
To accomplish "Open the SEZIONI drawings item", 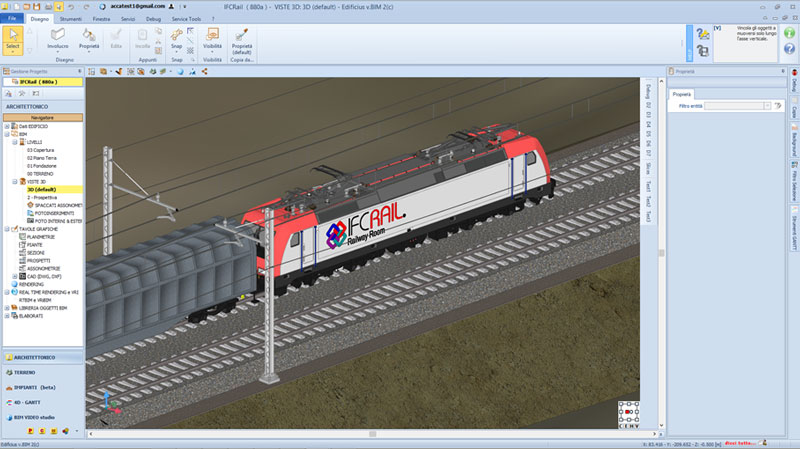I will [36, 253].
